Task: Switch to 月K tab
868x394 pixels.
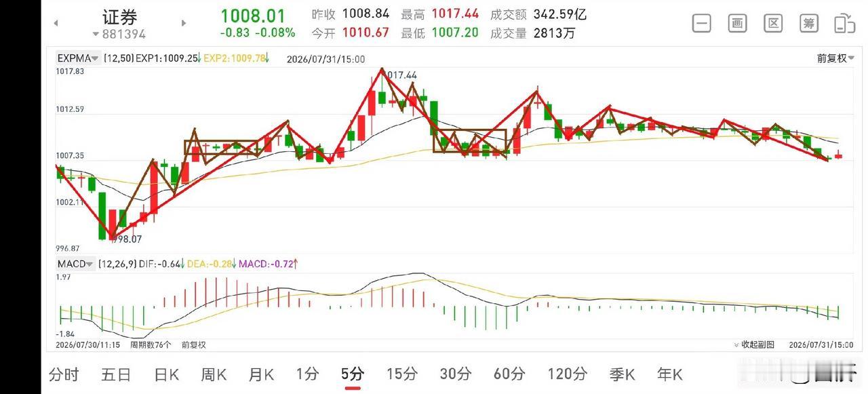Action: pyautogui.click(x=261, y=374)
